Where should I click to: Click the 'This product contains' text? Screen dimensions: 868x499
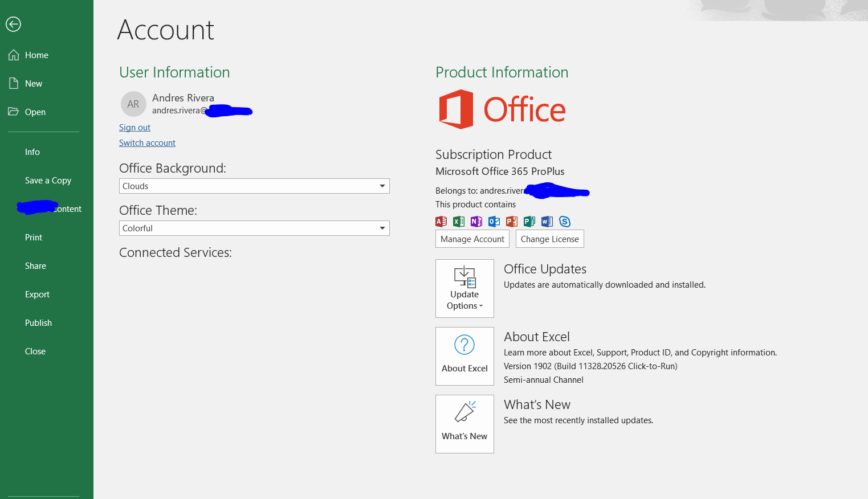(x=475, y=204)
